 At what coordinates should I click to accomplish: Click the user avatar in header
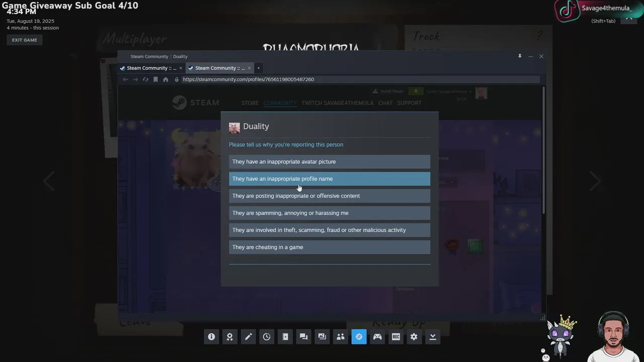481,93
